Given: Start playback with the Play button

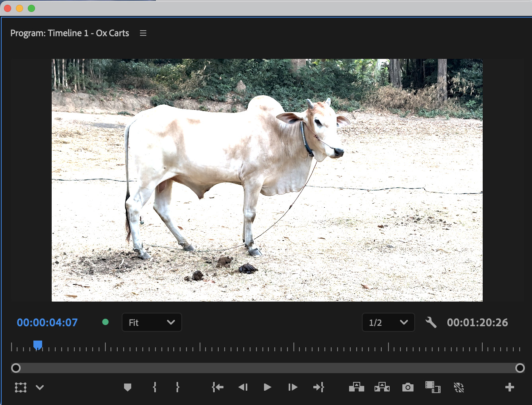Looking at the screenshot, I should click(268, 387).
